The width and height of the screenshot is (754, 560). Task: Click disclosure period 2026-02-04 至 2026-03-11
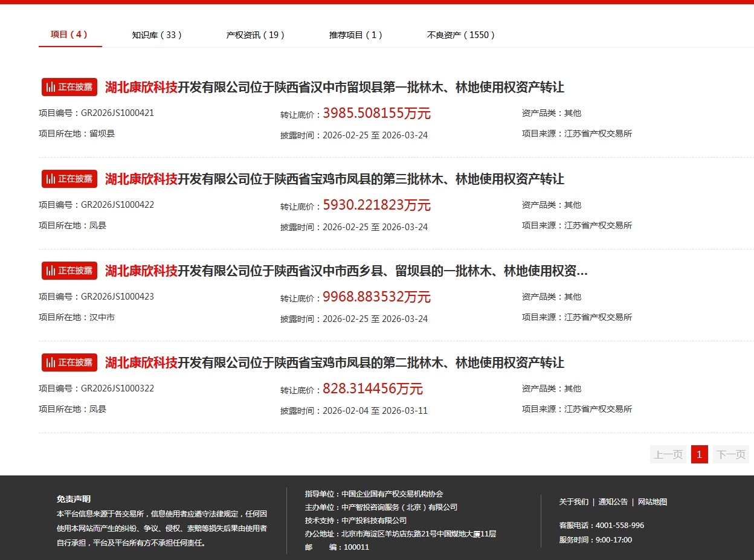pyautogui.click(x=375, y=411)
